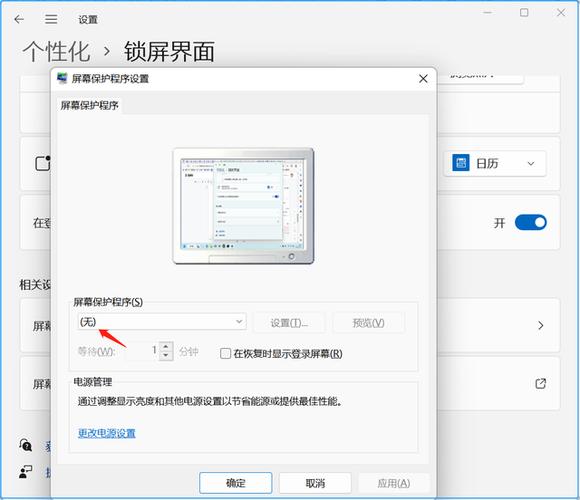Viewport: 580px width, 500px height.
Task: Click the get help icon at bottom
Action: click(x=26, y=445)
